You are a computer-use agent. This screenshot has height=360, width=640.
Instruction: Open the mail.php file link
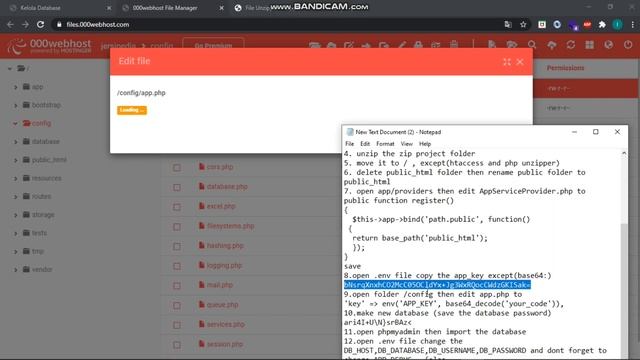tap(220, 285)
